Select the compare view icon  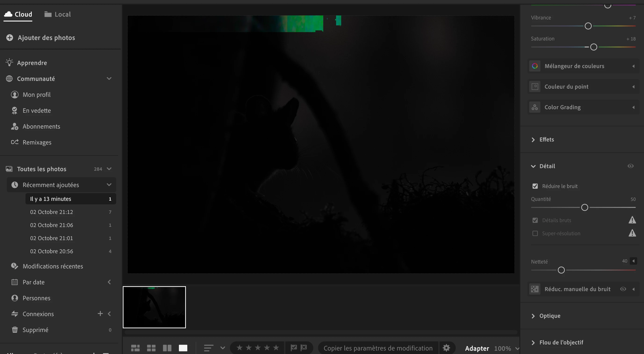[x=167, y=348]
